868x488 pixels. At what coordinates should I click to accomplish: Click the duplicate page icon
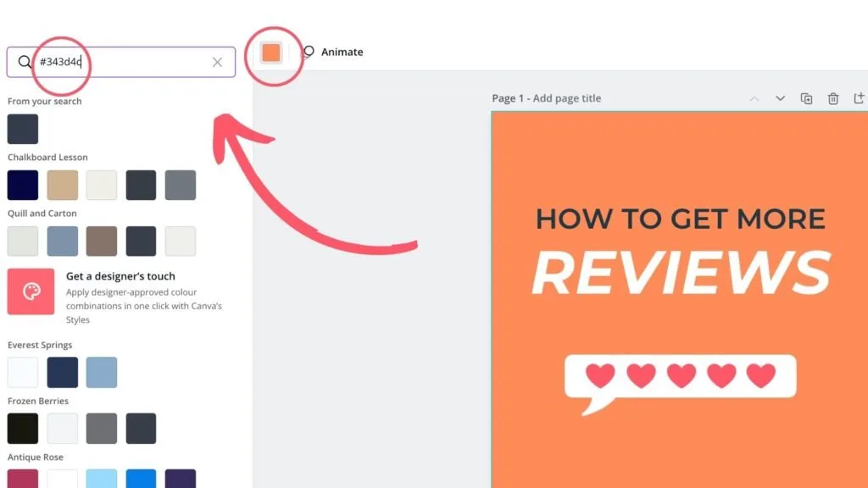pos(807,98)
